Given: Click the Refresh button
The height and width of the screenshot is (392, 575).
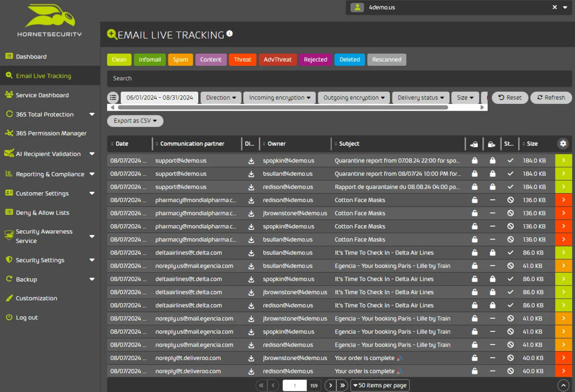Looking at the screenshot, I should pos(551,97).
